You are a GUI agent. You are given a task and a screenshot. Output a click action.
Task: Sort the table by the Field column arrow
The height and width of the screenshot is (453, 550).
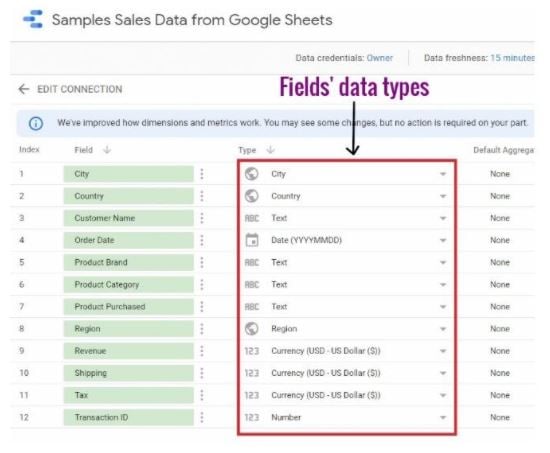point(107,150)
